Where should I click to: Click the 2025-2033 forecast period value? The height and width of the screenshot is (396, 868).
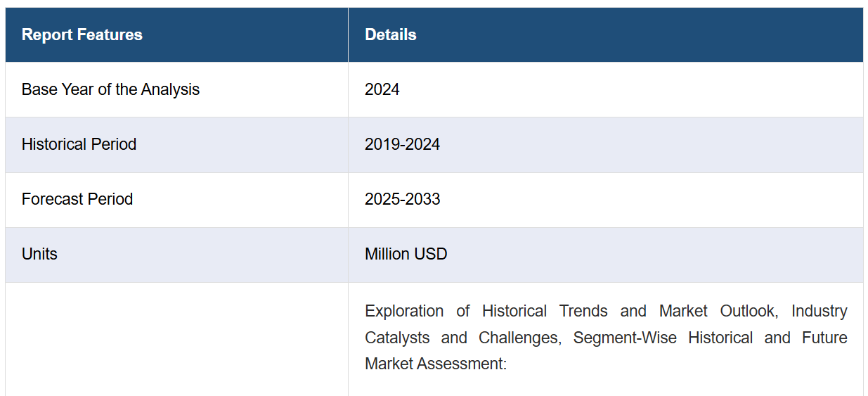coord(402,199)
